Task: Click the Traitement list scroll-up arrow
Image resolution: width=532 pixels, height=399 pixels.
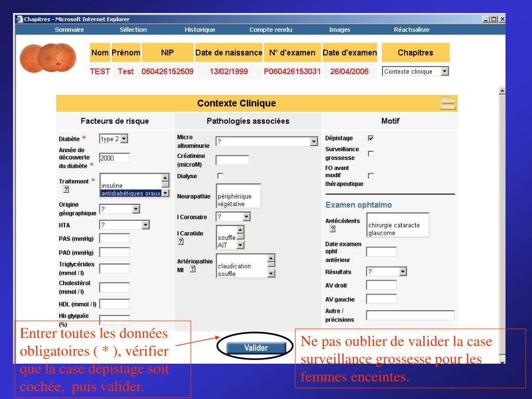Action: (x=165, y=178)
